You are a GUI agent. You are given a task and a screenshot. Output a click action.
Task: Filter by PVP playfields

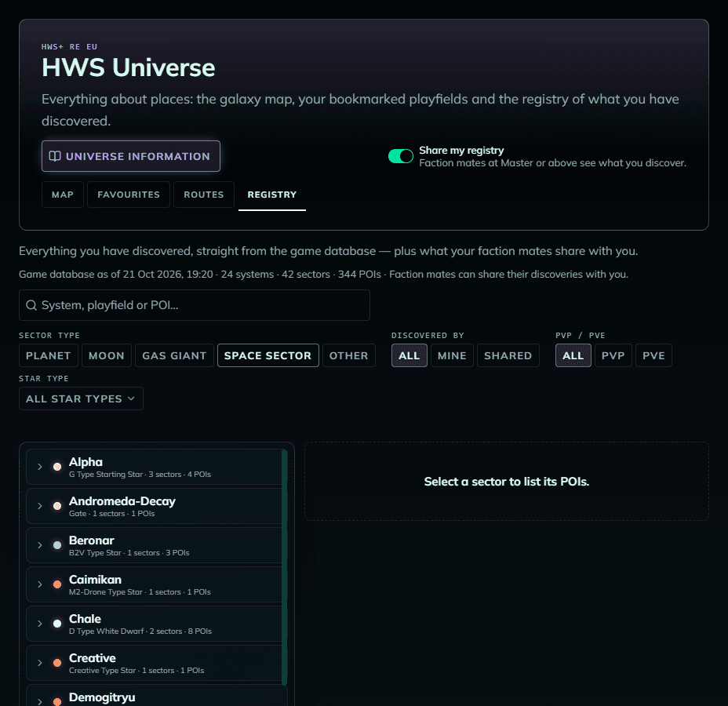point(613,355)
